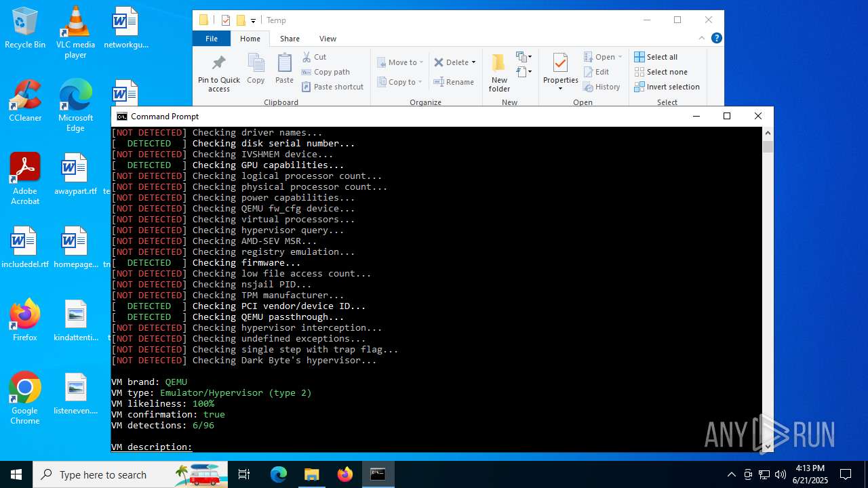The height and width of the screenshot is (488, 868).
Task: Click Select all in Explorer ribbon
Action: point(656,57)
